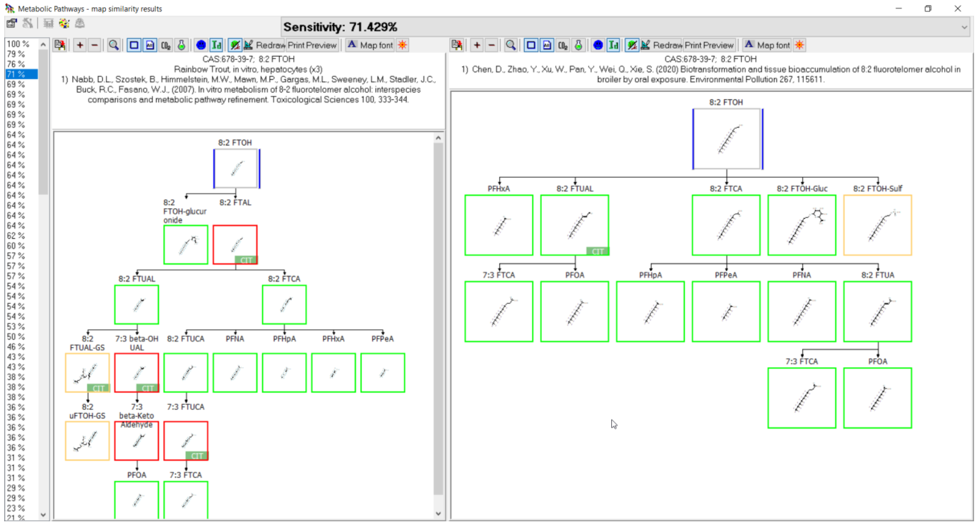Viewport: 980px width, 527px height.
Task: Click the magnifying glass icon in left map toolbar
Action: tap(113, 45)
